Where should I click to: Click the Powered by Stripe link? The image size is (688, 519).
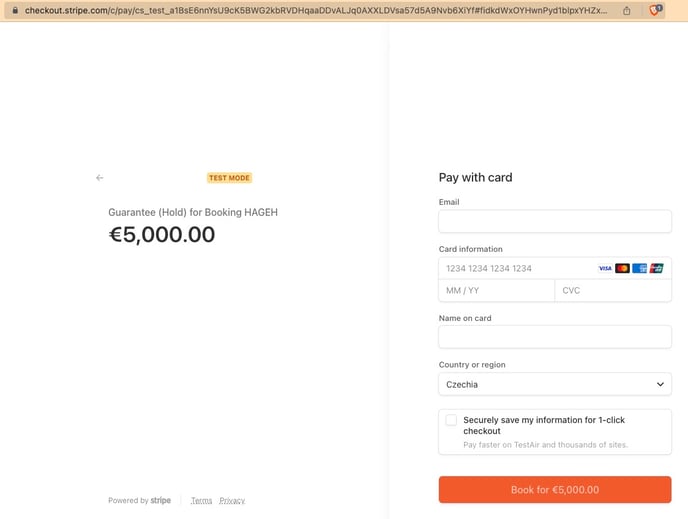(x=140, y=500)
